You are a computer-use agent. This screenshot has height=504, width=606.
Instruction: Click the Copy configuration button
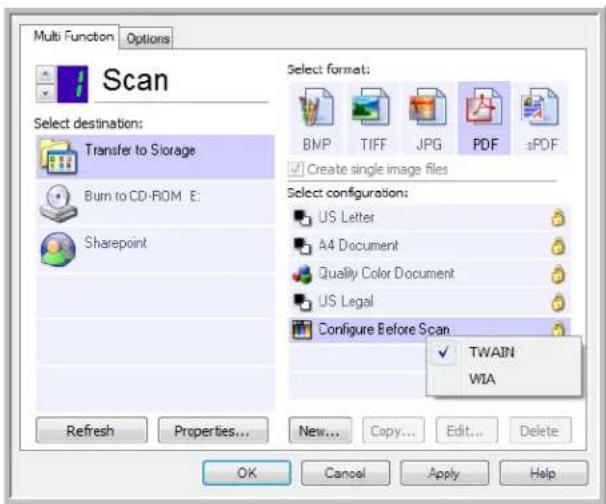pyautogui.click(x=393, y=430)
